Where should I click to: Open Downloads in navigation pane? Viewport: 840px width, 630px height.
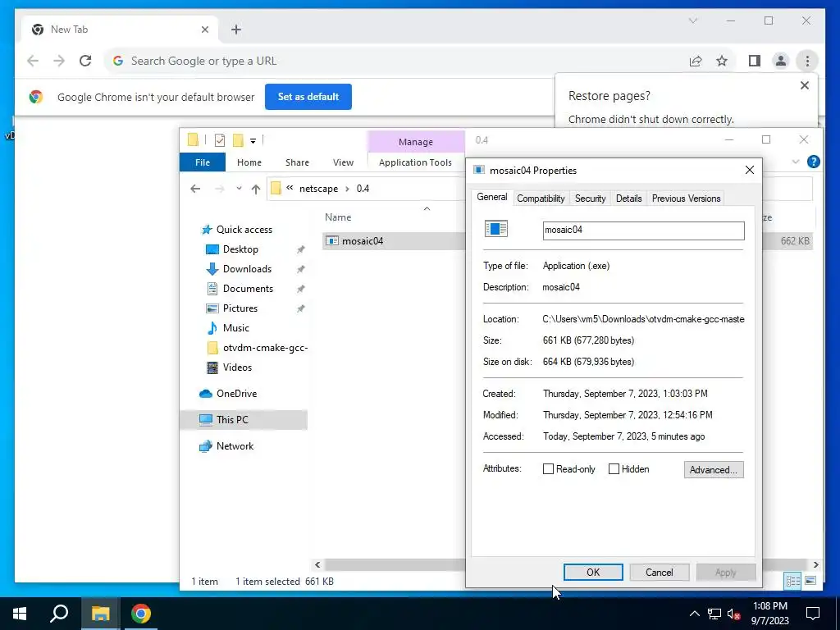point(247,269)
